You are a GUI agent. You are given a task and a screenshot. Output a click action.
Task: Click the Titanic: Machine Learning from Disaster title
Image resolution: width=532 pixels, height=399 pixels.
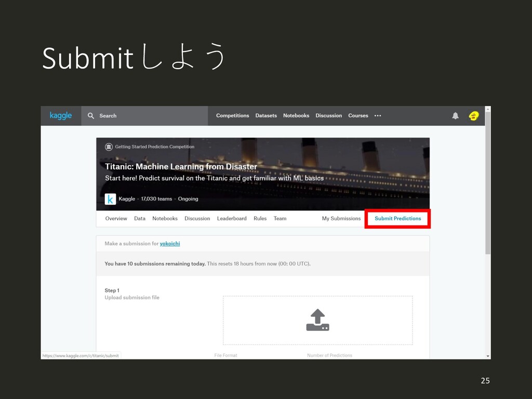pyautogui.click(x=181, y=167)
